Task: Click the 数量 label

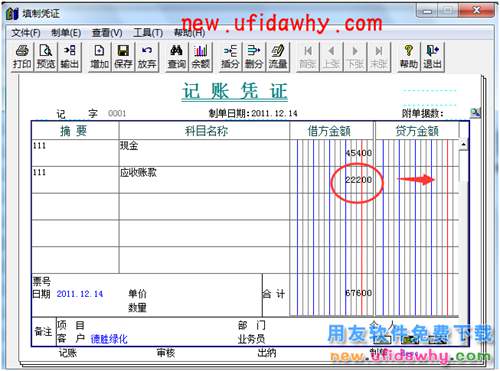Action: click(x=137, y=307)
